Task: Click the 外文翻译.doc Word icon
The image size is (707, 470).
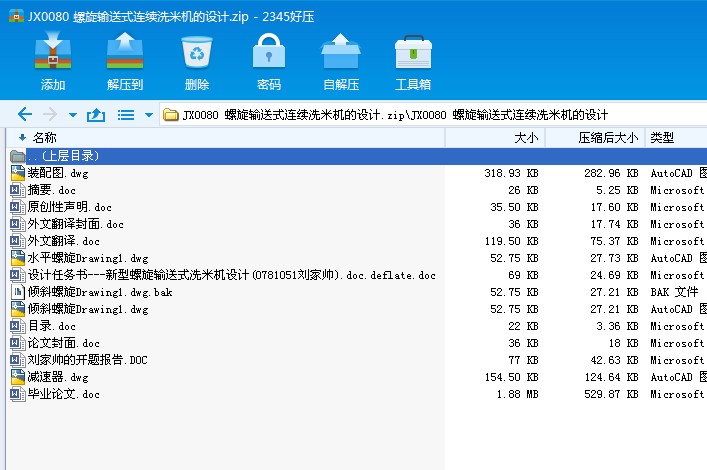Action: [18, 241]
